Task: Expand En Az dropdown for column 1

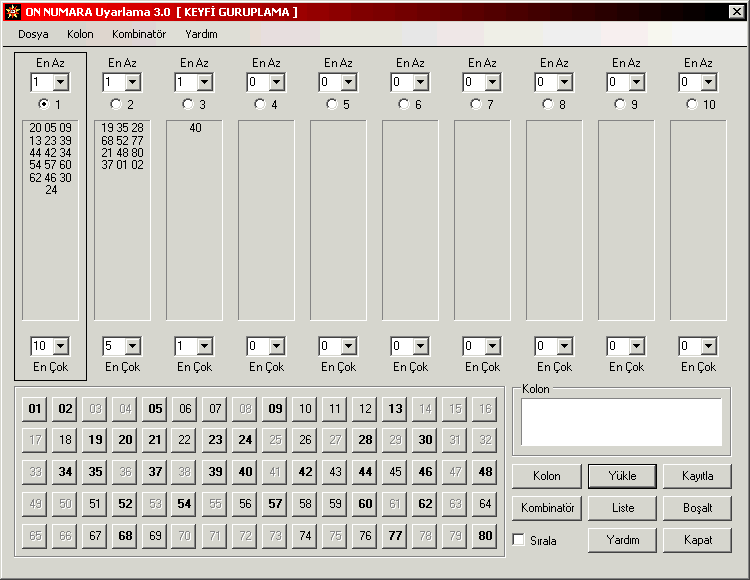Action: (59, 82)
